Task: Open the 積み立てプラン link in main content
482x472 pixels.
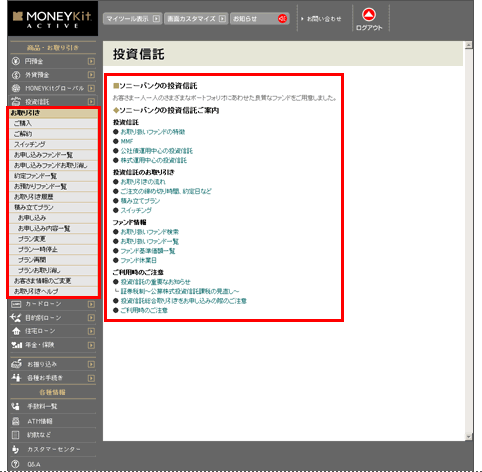Action: tap(140, 201)
